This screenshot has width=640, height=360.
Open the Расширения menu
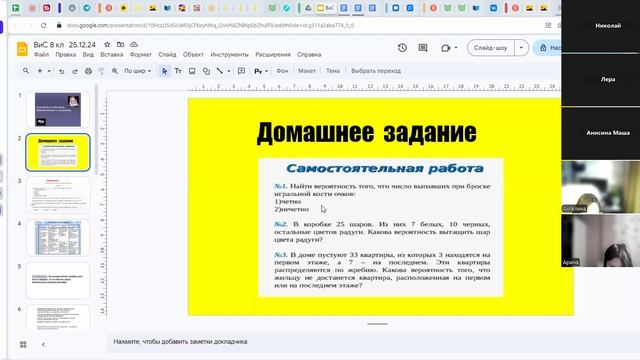click(273, 55)
